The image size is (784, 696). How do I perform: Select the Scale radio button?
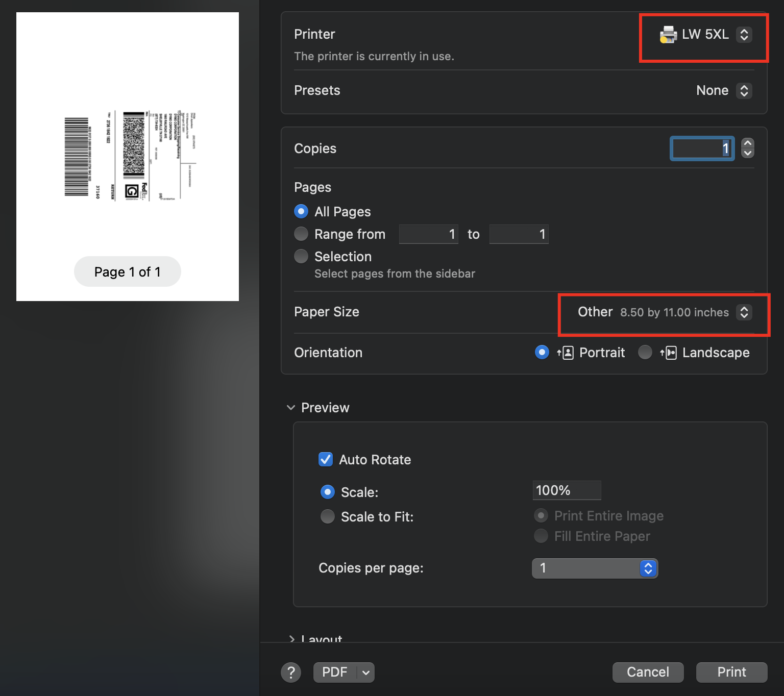pos(328,492)
